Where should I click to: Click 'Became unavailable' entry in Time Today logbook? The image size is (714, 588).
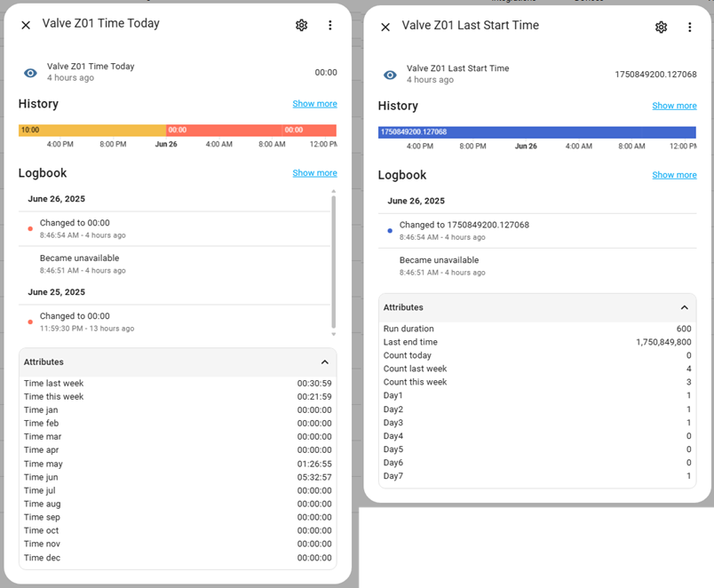[x=79, y=264]
